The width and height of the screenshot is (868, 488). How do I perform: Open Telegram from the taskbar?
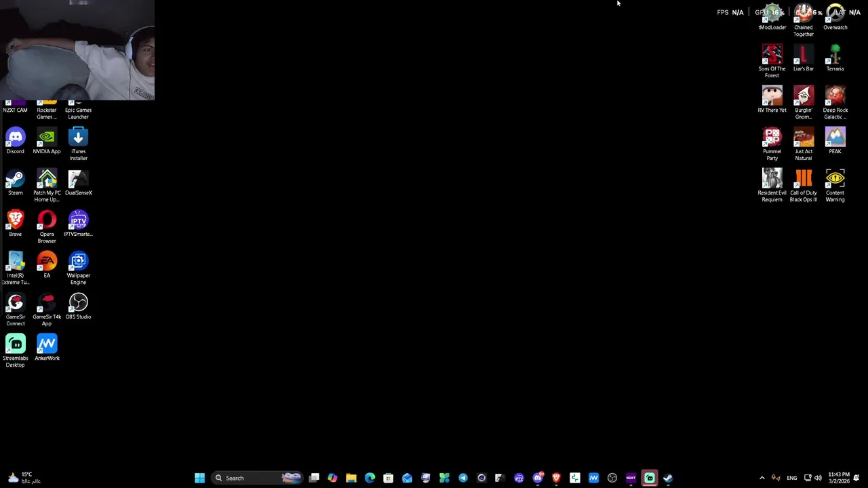point(462,478)
